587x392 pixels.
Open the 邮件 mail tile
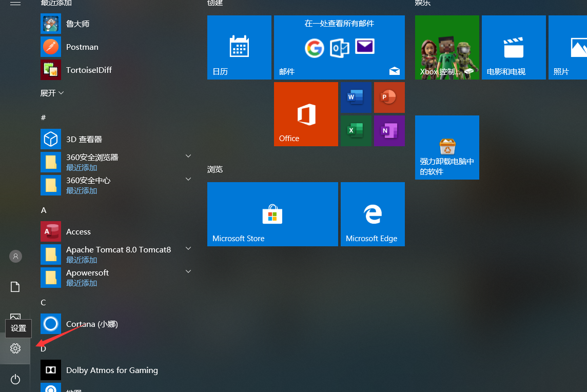pyautogui.click(x=339, y=47)
